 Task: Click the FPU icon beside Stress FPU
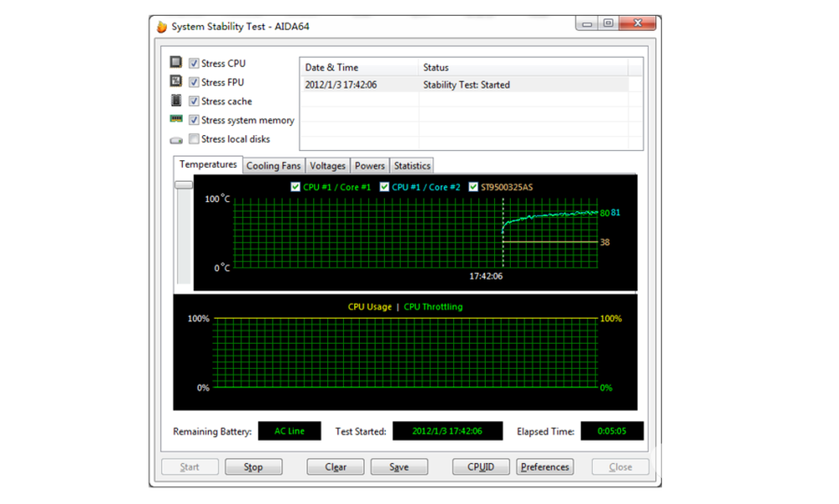click(x=176, y=81)
